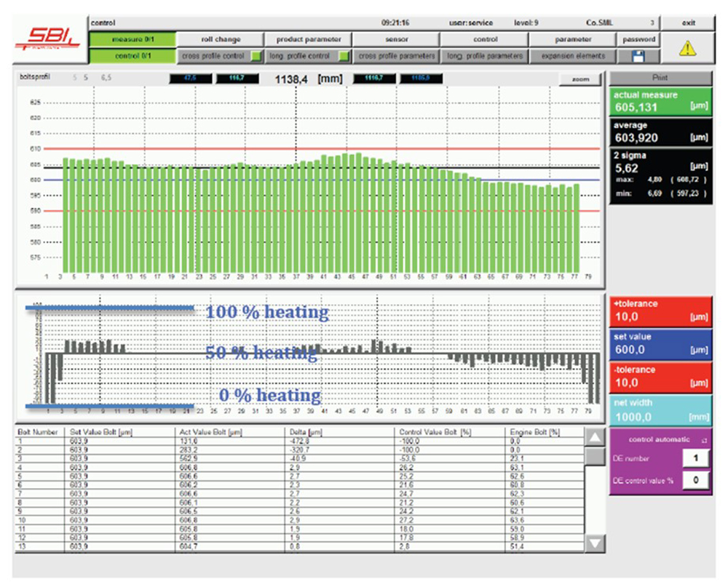Click the Engine Bolt column header
The width and height of the screenshot is (728, 587).
[535, 432]
